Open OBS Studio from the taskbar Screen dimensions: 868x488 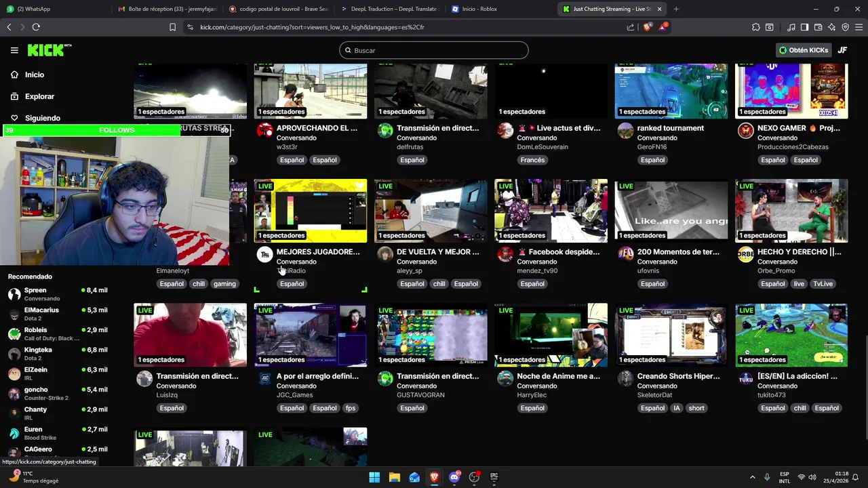(x=475, y=477)
